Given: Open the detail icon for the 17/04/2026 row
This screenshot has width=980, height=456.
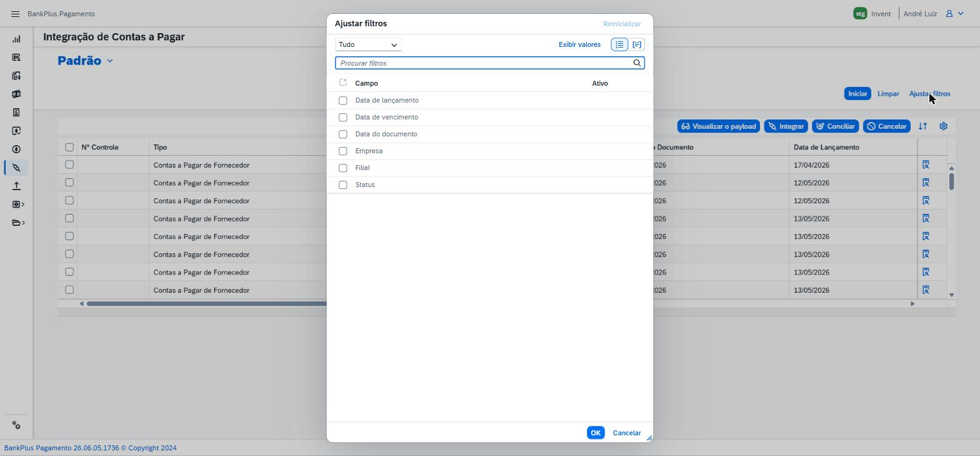Looking at the screenshot, I should click(x=926, y=165).
